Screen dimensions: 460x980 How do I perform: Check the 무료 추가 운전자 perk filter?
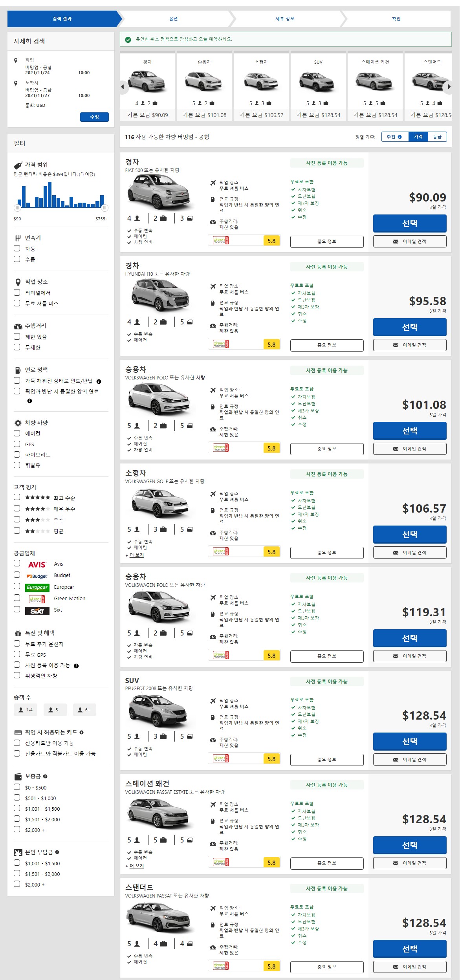point(17,643)
